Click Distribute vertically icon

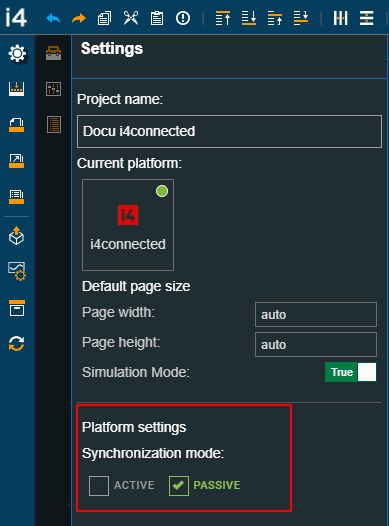[367, 18]
